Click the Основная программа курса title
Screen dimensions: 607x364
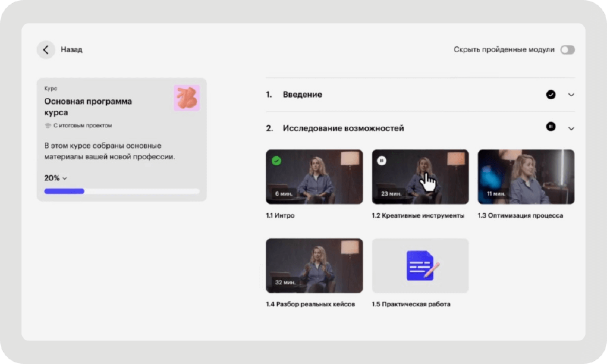[x=88, y=107]
